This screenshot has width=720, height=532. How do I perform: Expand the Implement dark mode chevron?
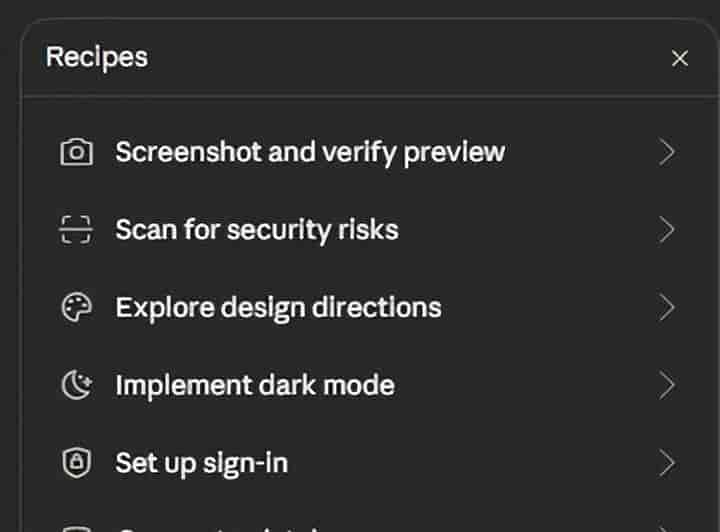pyautogui.click(x=667, y=386)
